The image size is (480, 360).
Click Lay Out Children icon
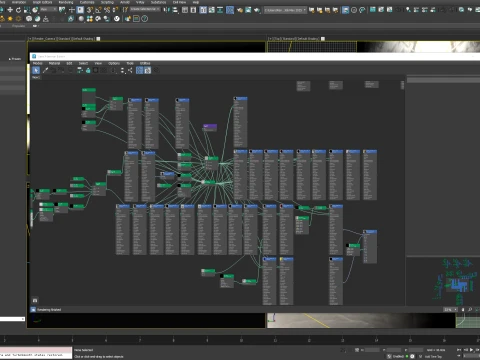(x=130, y=70)
